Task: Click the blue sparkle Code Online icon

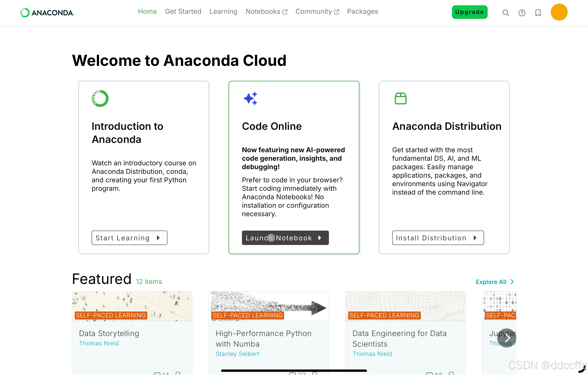Action: pyautogui.click(x=250, y=98)
